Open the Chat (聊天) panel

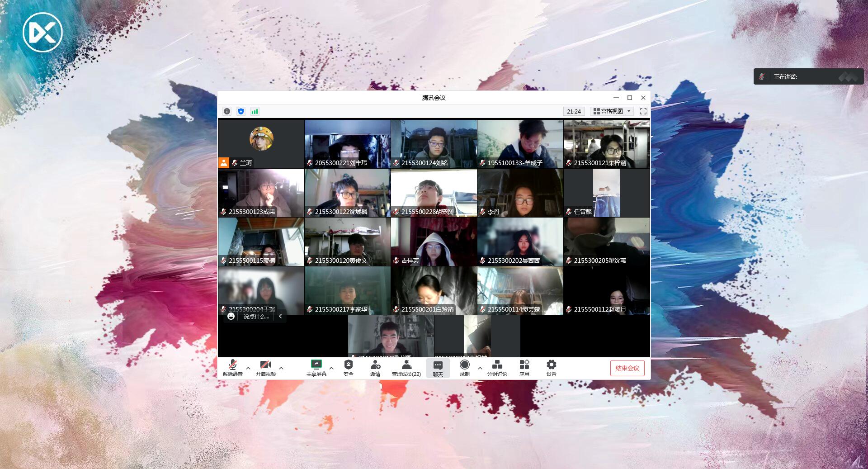[x=438, y=368]
